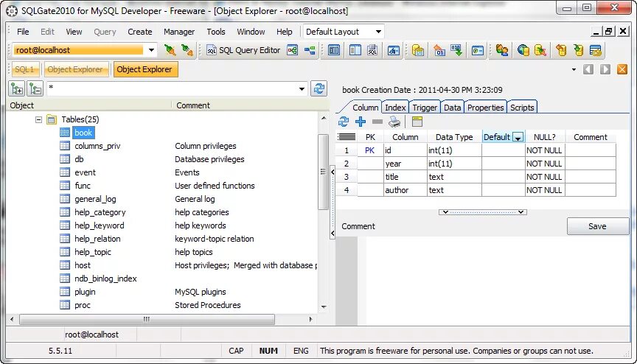The width and height of the screenshot is (637, 364).
Task: Click the export icon with 01 label
Action: pos(439,50)
